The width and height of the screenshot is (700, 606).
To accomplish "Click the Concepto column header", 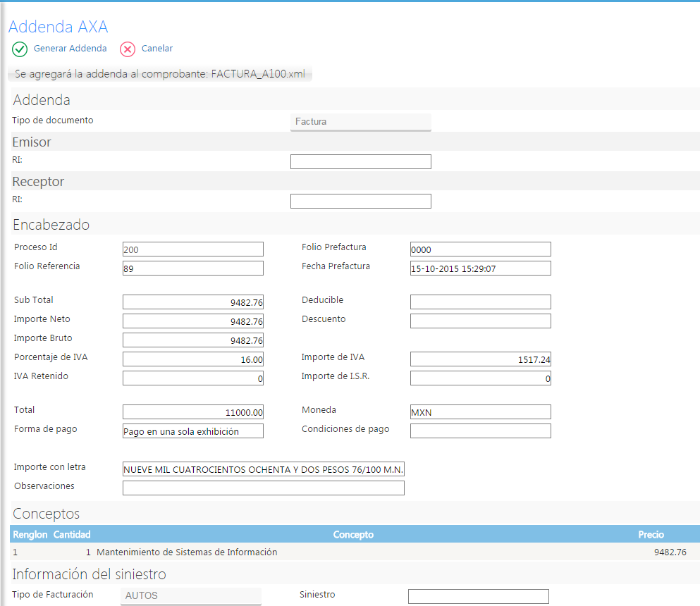I will (353, 535).
